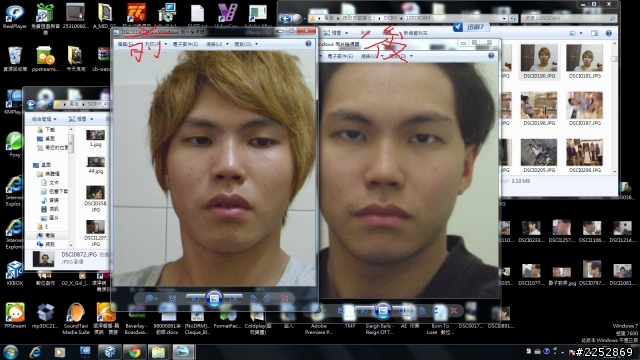The height and width of the screenshot is (360, 640).
Task: Select 下載 in the navigation tree
Action: pyautogui.click(x=46, y=130)
